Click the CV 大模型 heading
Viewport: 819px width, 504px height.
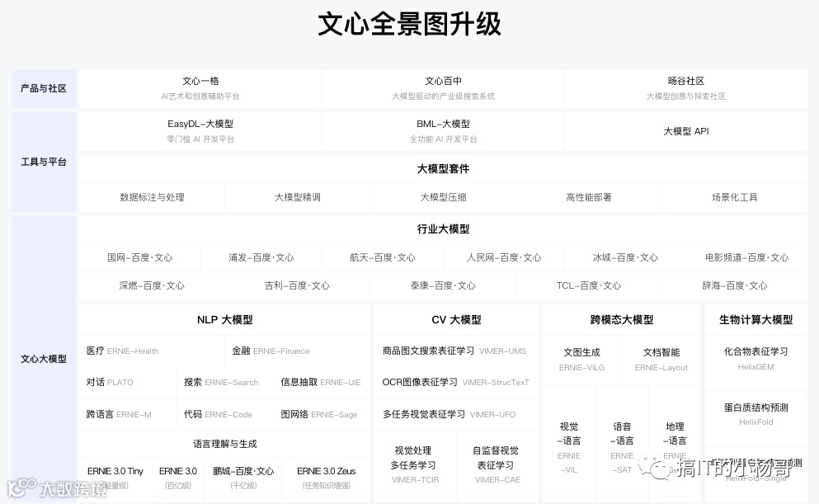456,319
